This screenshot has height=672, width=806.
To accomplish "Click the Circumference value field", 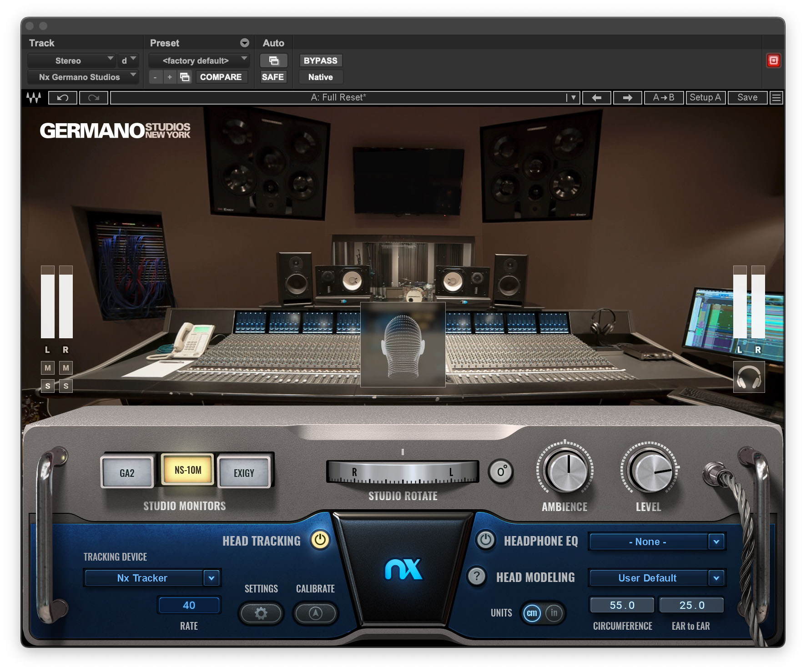I will [x=622, y=605].
